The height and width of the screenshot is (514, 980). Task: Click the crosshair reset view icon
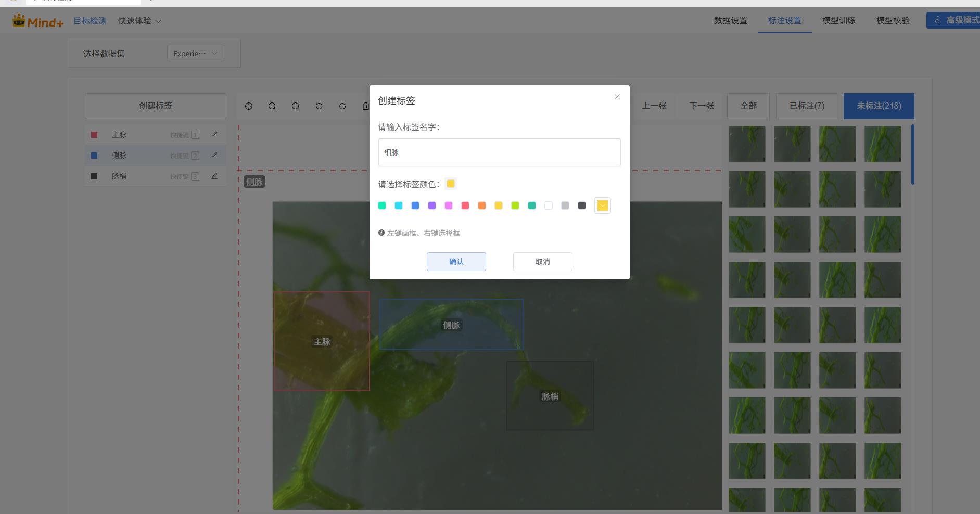pyautogui.click(x=249, y=106)
